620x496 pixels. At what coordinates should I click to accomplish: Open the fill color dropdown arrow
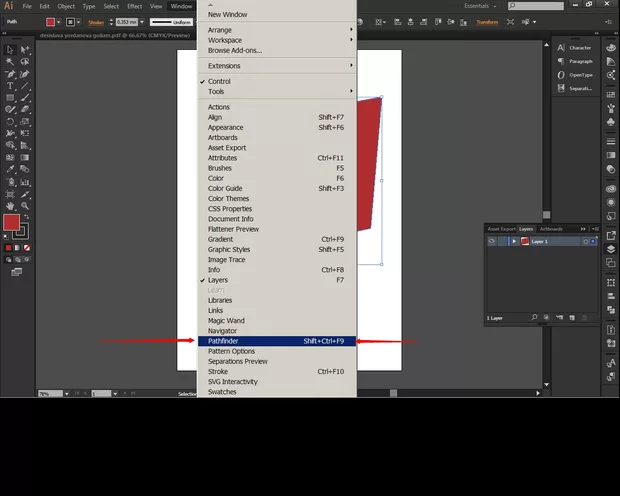[59, 22]
